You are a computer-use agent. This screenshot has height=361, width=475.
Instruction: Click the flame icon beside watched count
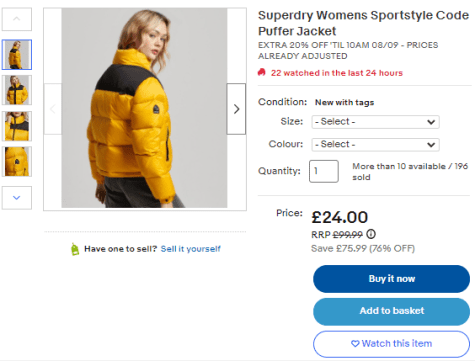(262, 72)
